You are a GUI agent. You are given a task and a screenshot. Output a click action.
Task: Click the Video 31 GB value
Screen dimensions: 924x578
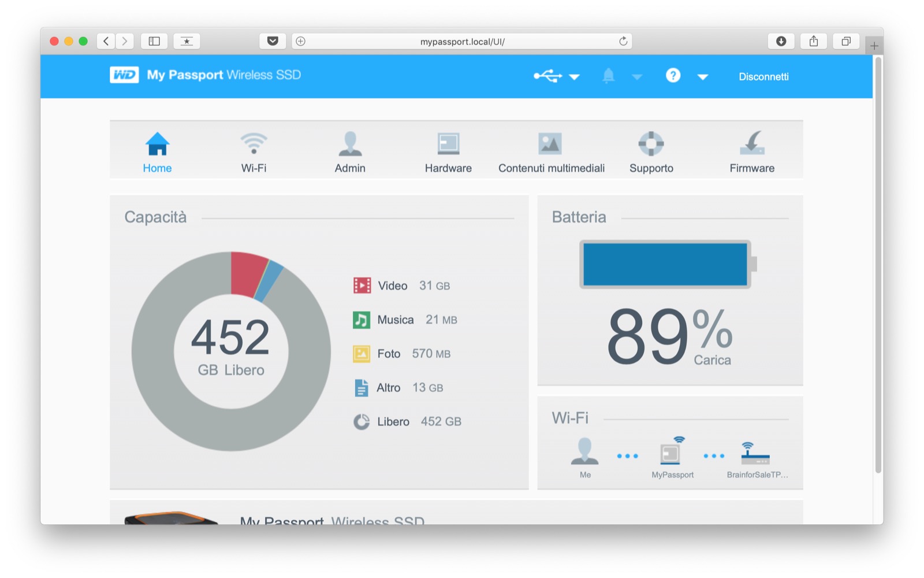coord(434,286)
